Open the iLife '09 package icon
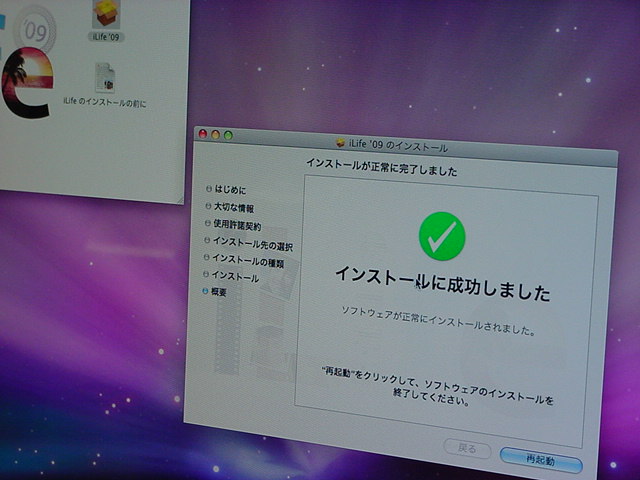The image size is (640, 480). tap(105, 14)
